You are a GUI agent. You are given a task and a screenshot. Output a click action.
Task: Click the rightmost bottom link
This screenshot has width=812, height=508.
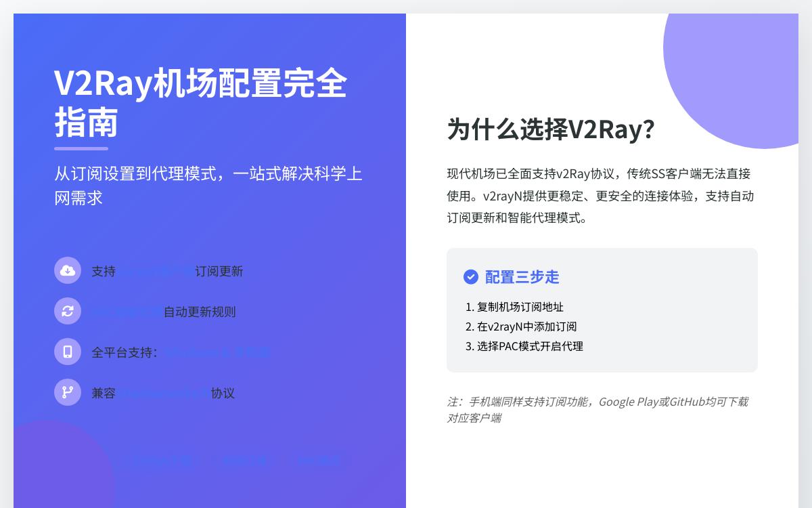(318, 461)
